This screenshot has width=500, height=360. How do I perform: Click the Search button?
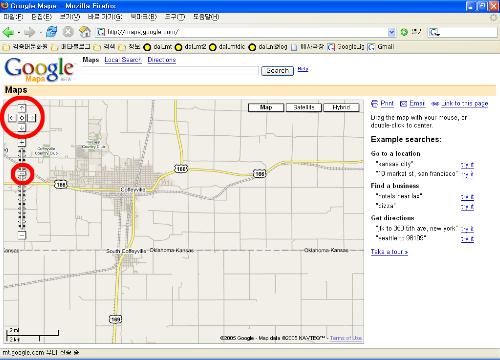coord(277,71)
